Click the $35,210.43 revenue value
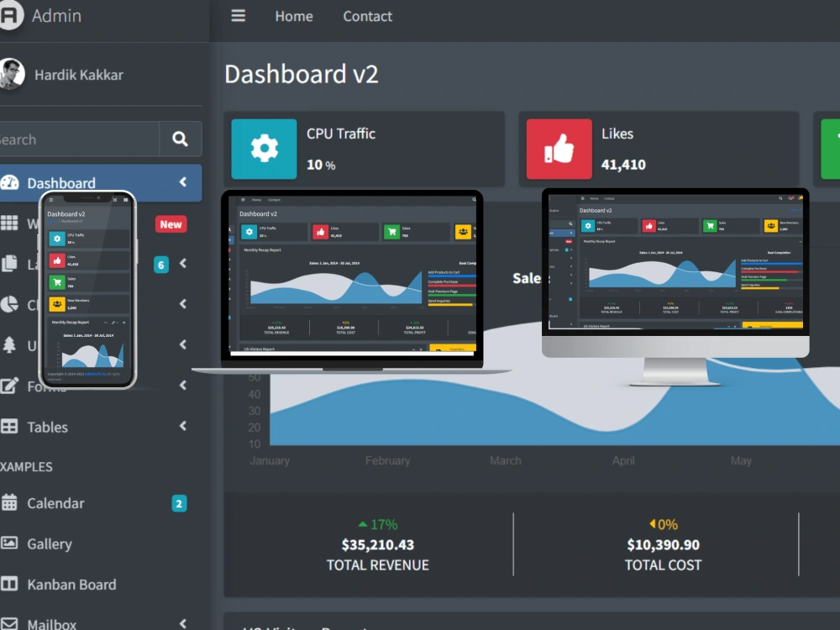This screenshot has width=840, height=630. point(378,545)
